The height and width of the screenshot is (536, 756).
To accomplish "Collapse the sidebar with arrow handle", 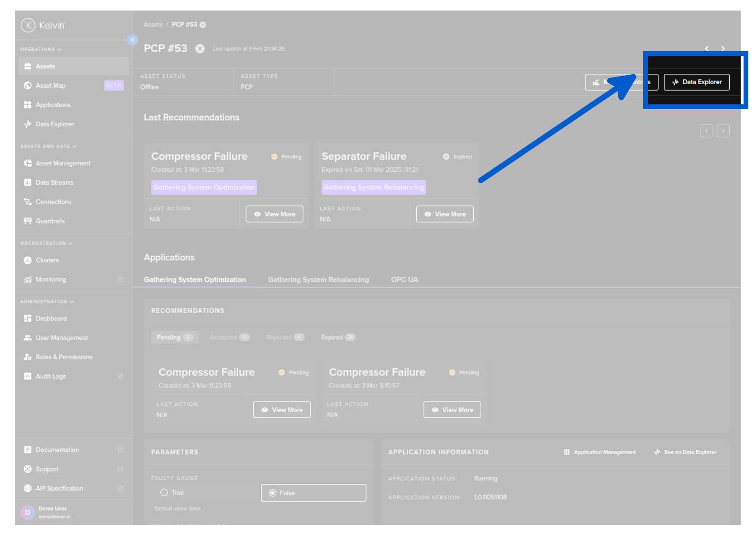I will click(x=133, y=40).
